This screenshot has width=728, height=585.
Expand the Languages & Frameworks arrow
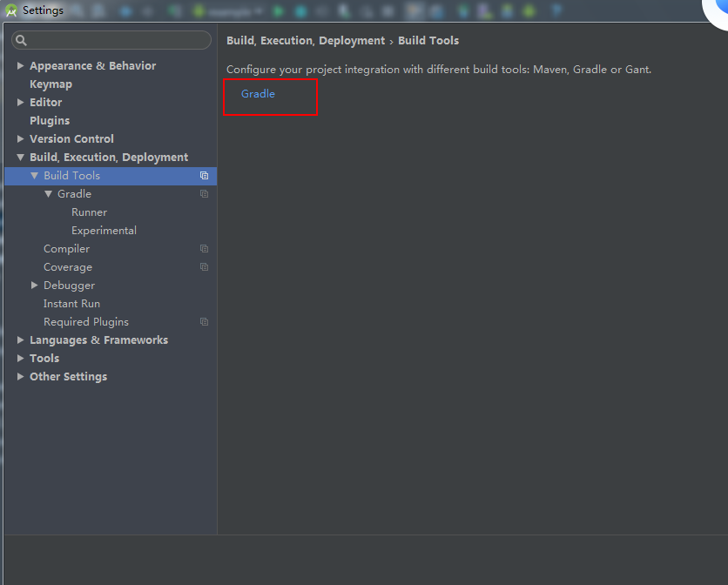coord(20,340)
